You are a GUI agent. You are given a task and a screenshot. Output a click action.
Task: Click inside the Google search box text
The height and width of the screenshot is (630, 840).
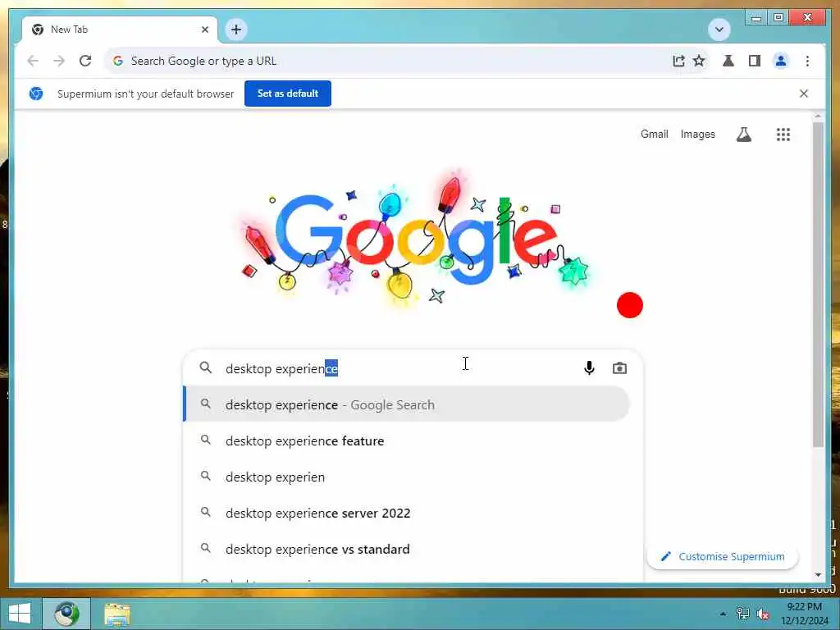[281, 368]
